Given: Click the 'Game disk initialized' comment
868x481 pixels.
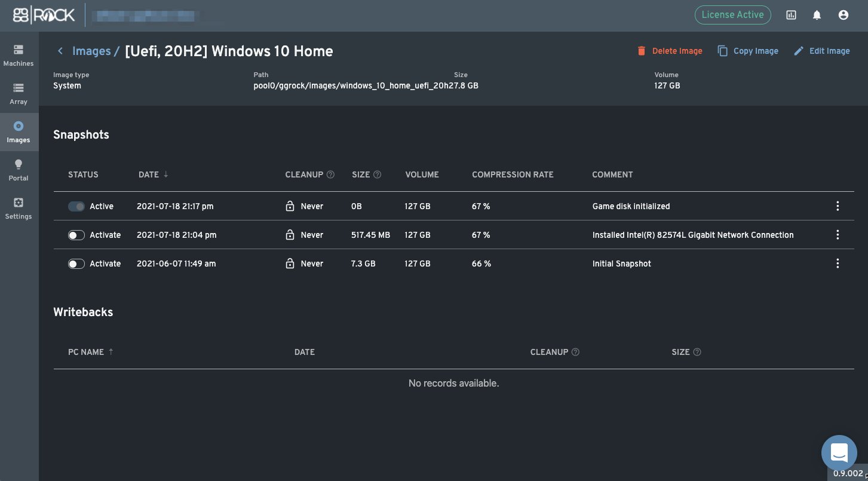Looking at the screenshot, I should click(x=631, y=206).
